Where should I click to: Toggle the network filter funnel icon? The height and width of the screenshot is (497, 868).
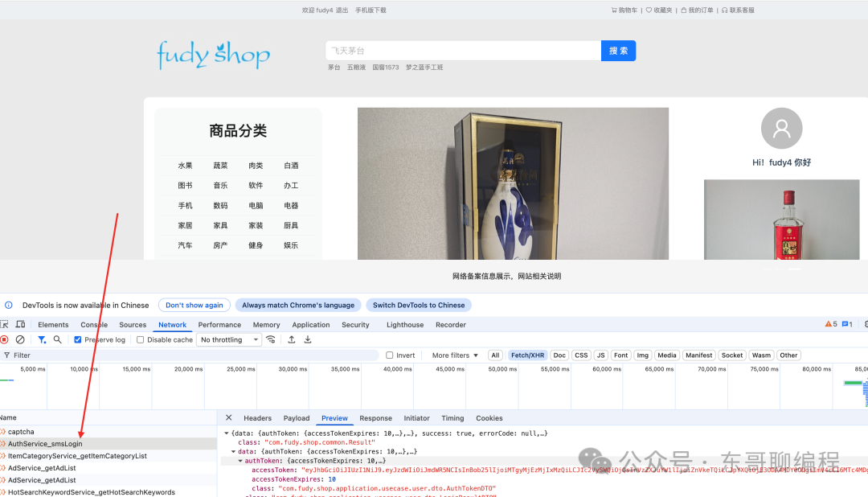click(42, 339)
